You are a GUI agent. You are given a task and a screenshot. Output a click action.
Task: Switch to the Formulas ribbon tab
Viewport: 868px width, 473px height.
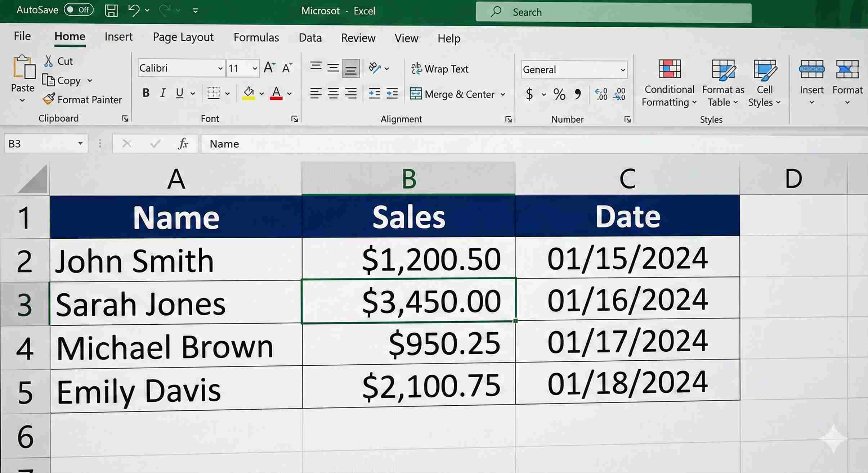pos(256,37)
